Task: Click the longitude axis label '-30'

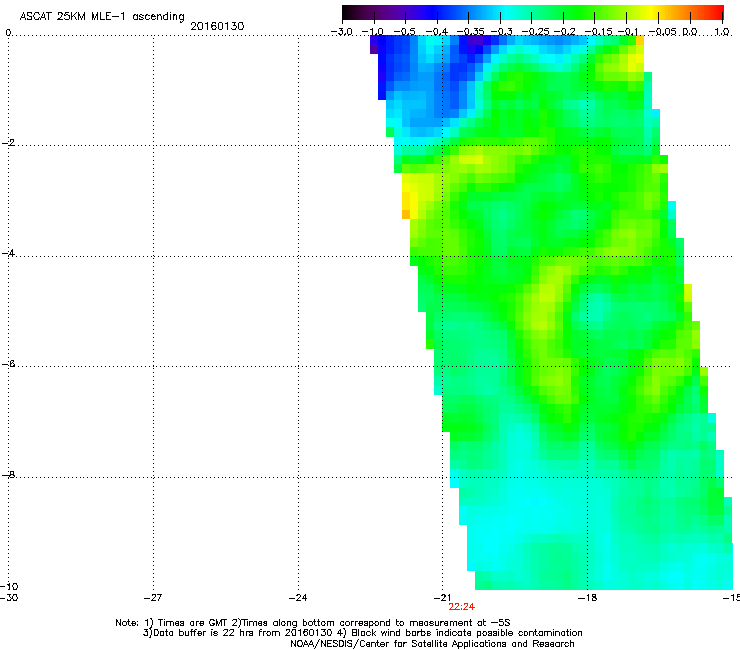Action: click(x=9, y=598)
